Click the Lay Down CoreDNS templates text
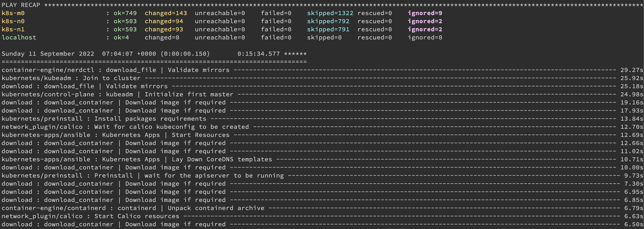The image size is (644, 229). [x=222, y=159]
